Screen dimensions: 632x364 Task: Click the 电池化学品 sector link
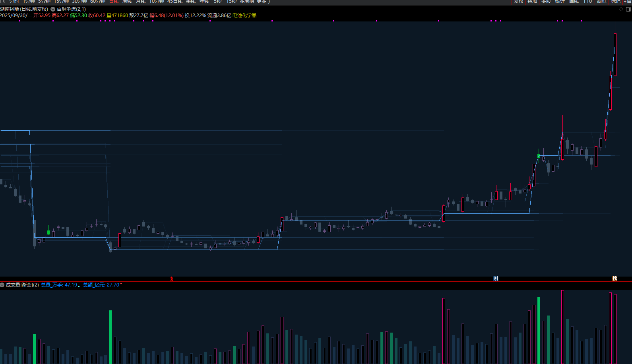[x=244, y=15]
